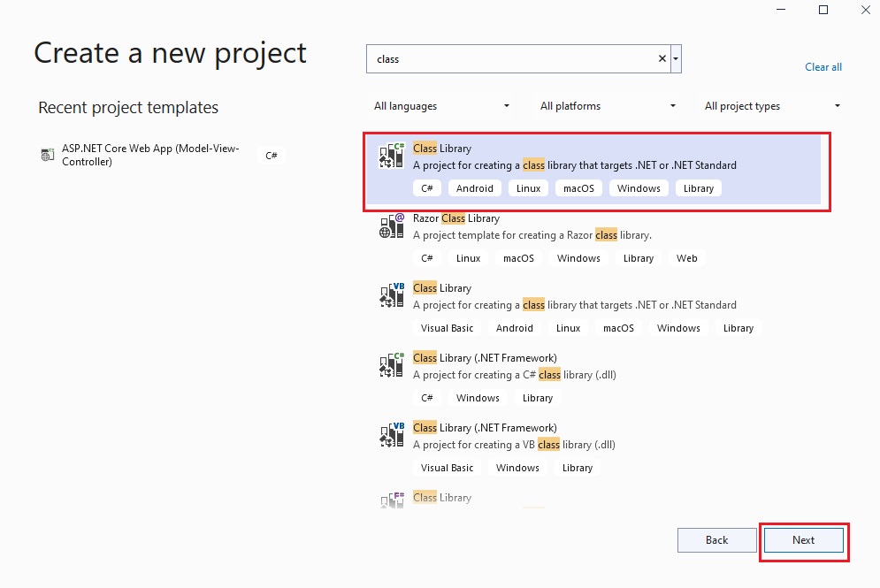Click the Linux tag on Razor Class Library
This screenshot has height=588, width=880.
(x=468, y=258)
